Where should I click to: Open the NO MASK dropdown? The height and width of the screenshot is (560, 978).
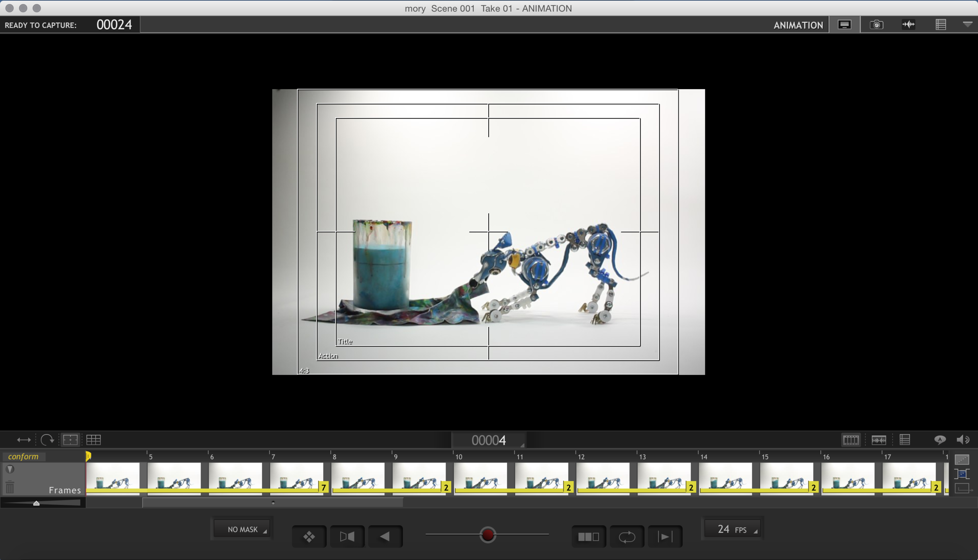click(x=243, y=529)
